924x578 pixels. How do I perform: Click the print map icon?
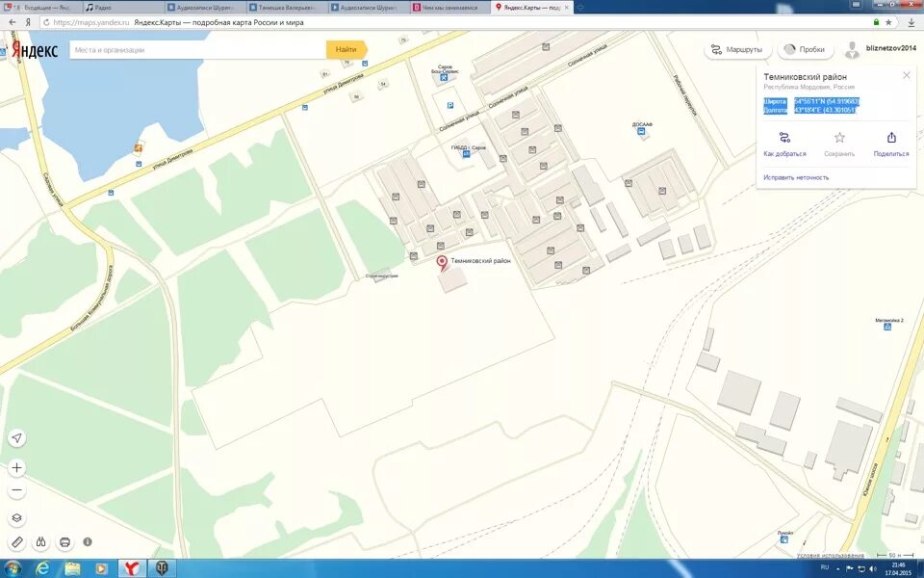tap(64, 542)
